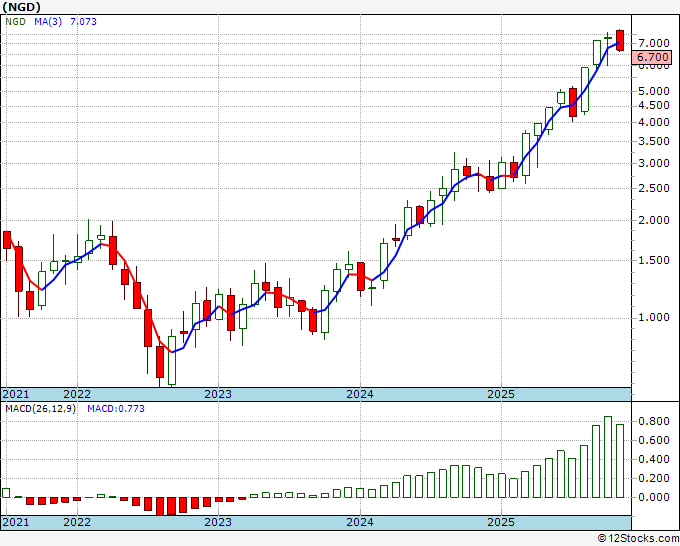Click the 1.000 price axis label
This screenshot has height=546, width=680.
654,318
